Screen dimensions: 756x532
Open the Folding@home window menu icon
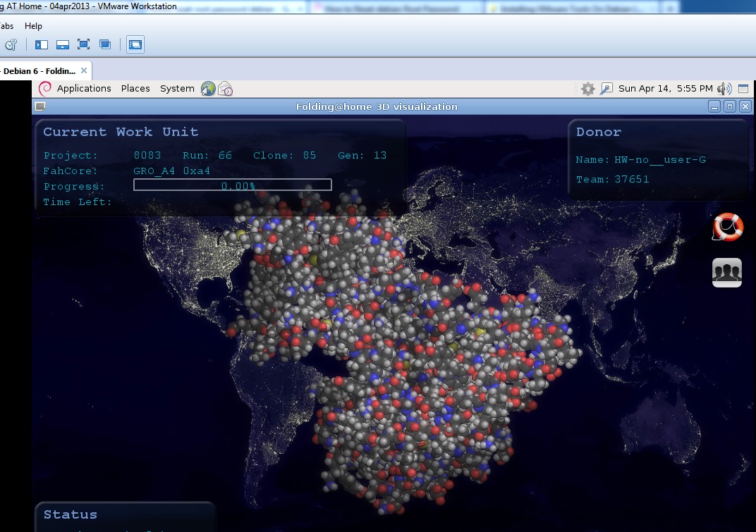tap(40, 106)
